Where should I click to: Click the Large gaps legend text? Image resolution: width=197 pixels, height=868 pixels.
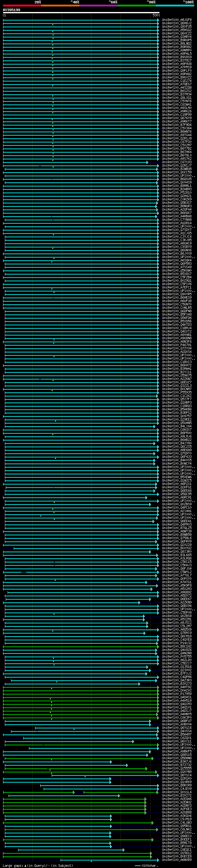coord(13,865)
